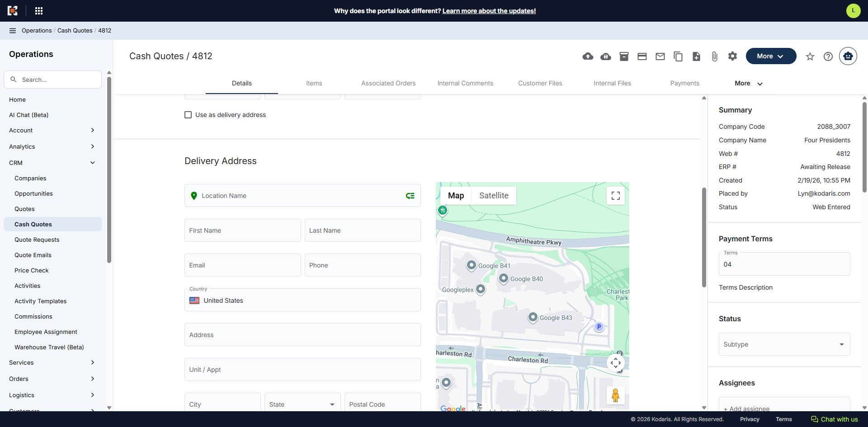The height and width of the screenshot is (427, 868).
Task: Open Chat with us
Action: (835, 419)
